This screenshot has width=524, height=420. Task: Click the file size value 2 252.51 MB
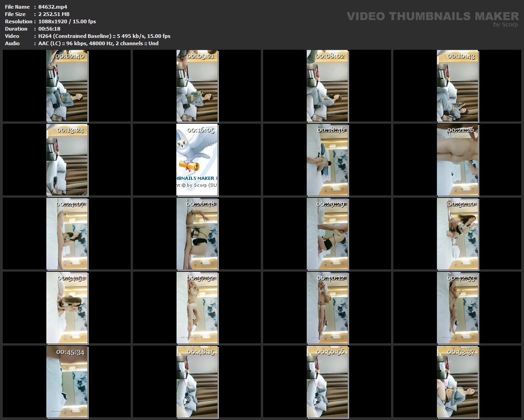(54, 14)
